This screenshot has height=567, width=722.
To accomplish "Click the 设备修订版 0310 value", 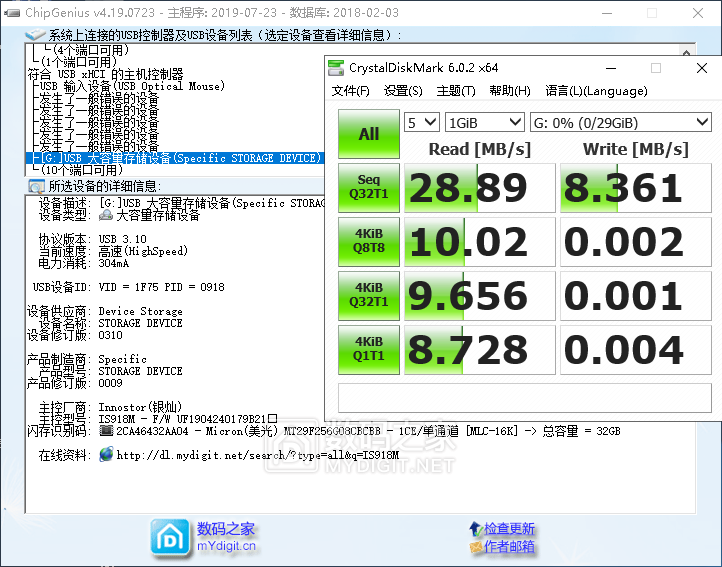I will pos(111,335).
